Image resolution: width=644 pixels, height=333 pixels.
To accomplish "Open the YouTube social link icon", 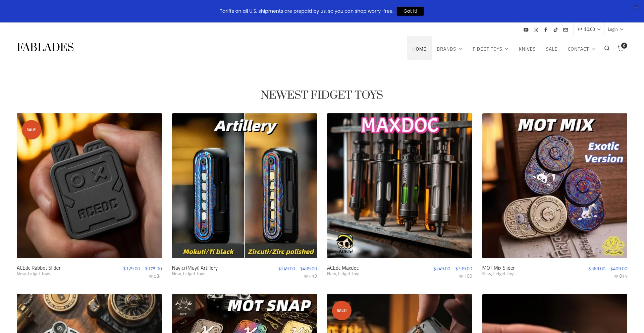I will (526, 30).
